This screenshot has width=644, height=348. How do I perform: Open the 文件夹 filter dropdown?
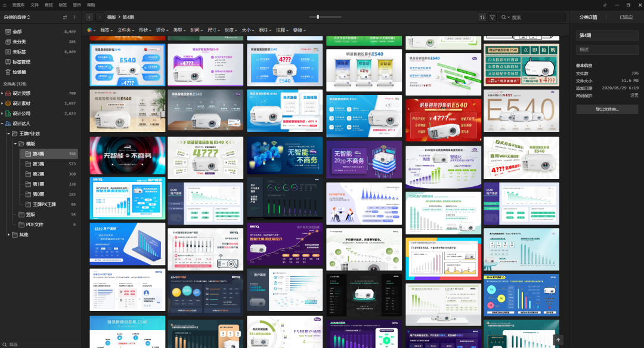[126, 30]
